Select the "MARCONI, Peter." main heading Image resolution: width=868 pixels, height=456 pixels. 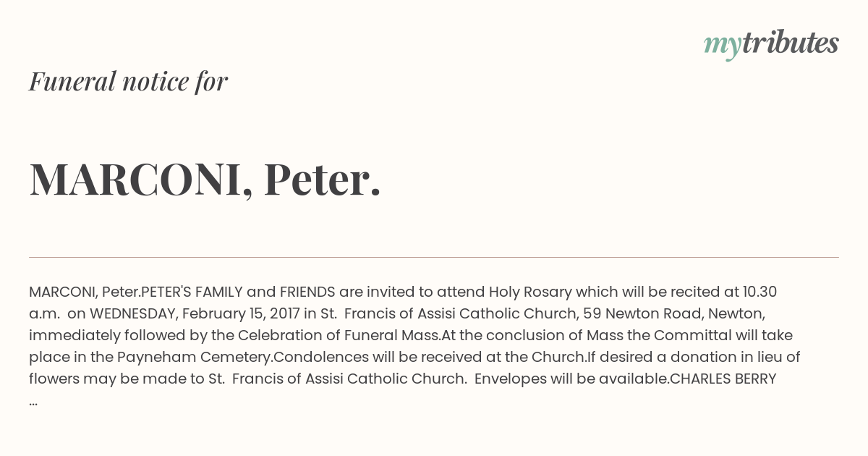pyautogui.click(x=205, y=179)
